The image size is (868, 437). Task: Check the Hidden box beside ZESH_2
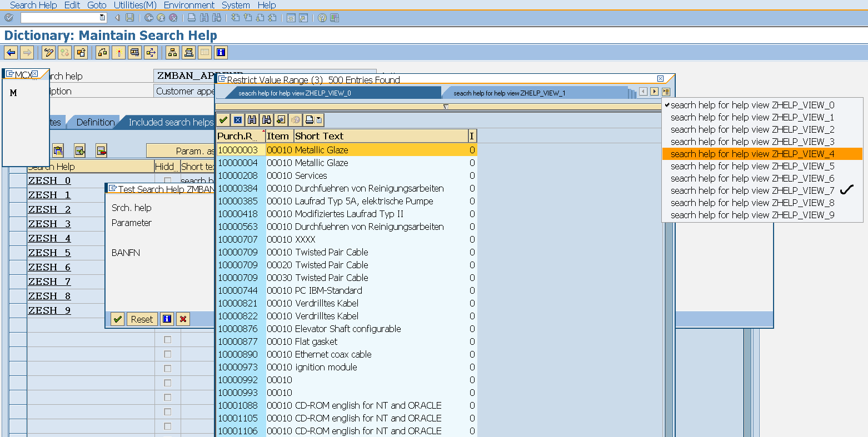[x=167, y=209]
